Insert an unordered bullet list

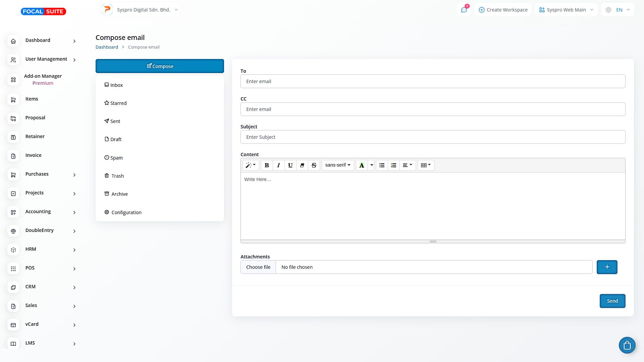pyautogui.click(x=382, y=165)
